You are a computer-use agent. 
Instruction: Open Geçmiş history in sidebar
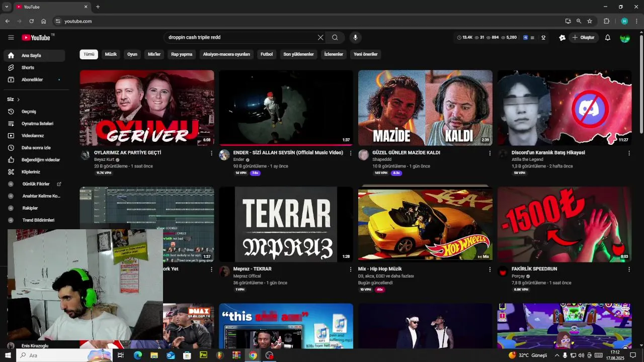pyautogui.click(x=34, y=112)
